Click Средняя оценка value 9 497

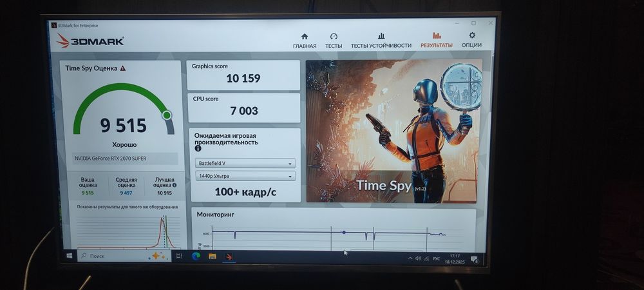coord(126,193)
